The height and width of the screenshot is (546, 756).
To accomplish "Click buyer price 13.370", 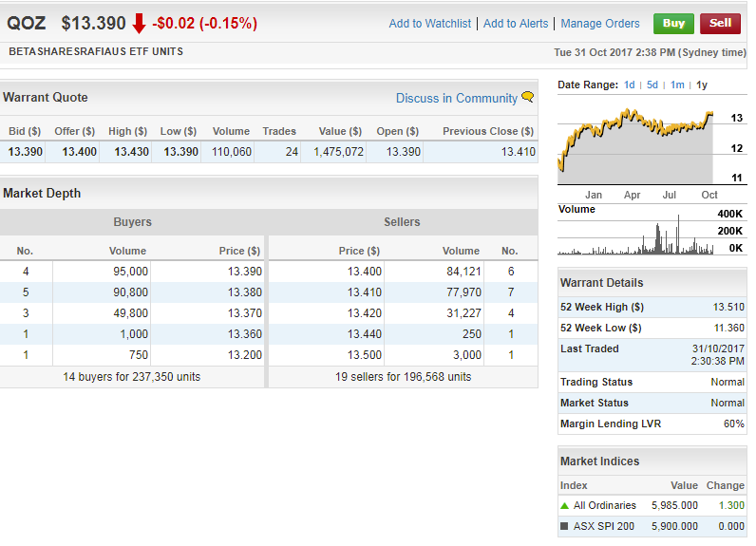I will [244, 313].
